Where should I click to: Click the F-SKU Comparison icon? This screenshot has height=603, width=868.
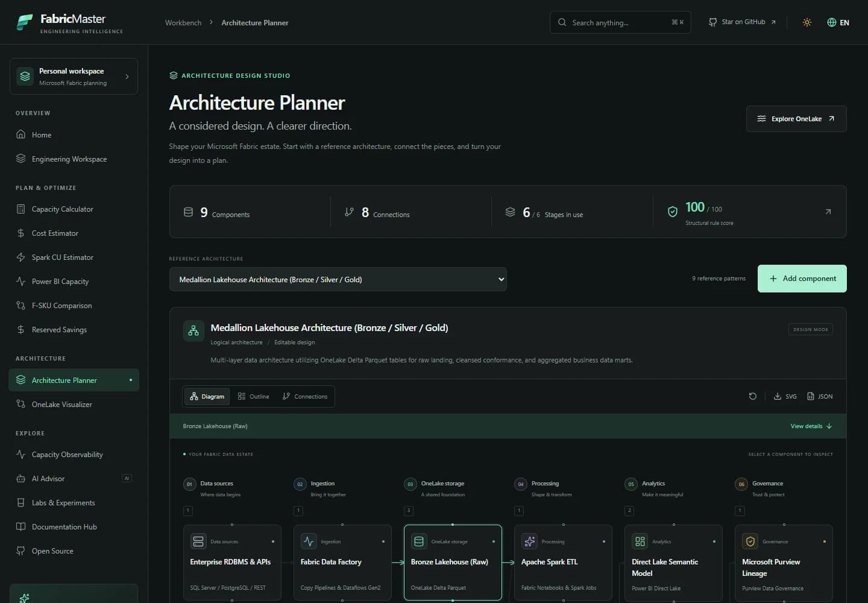point(21,305)
